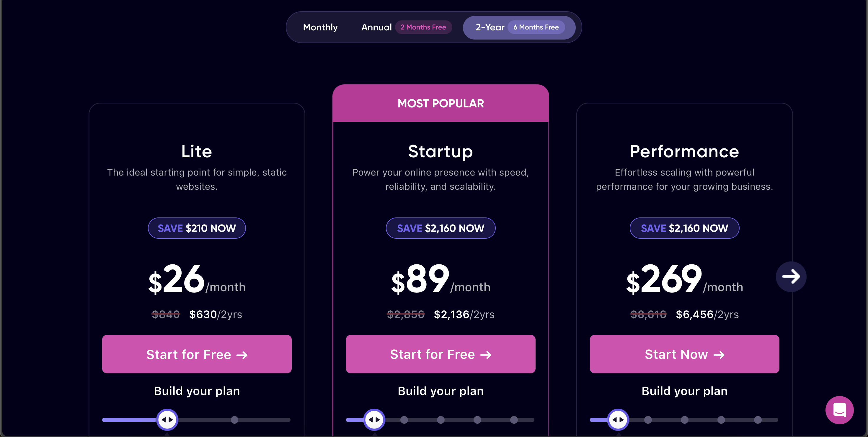Image resolution: width=868 pixels, height=437 pixels.
Task: Click the Startup plan slider handle
Action: tap(374, 420)
